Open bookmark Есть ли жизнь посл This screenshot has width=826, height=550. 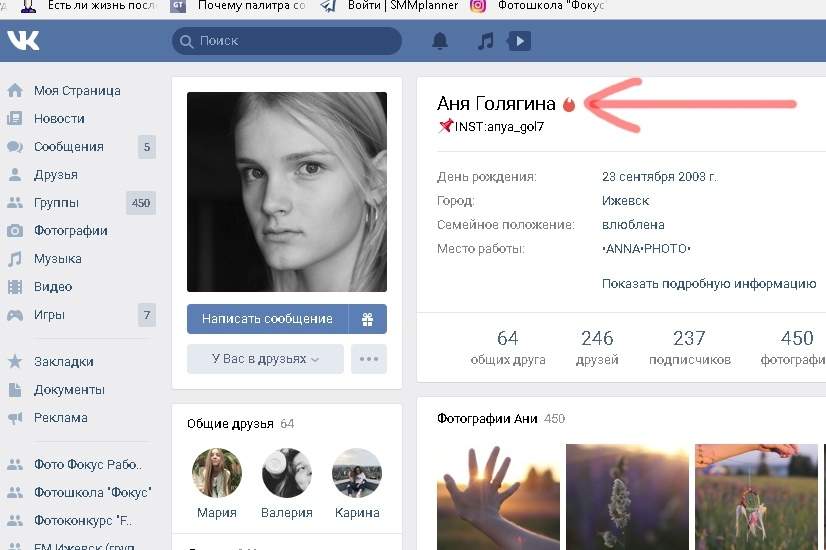point(88,6)
